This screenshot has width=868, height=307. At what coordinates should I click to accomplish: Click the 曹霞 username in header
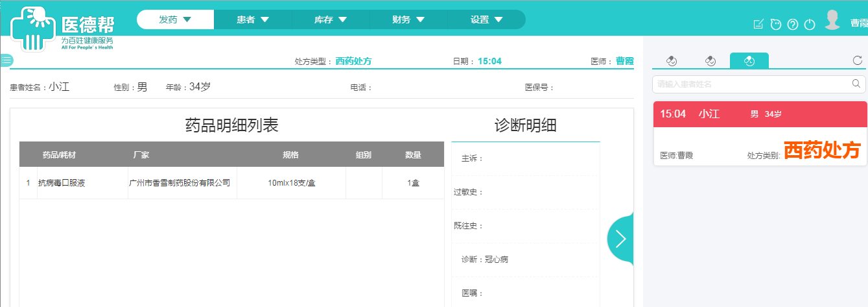click(x=859, y=23)
